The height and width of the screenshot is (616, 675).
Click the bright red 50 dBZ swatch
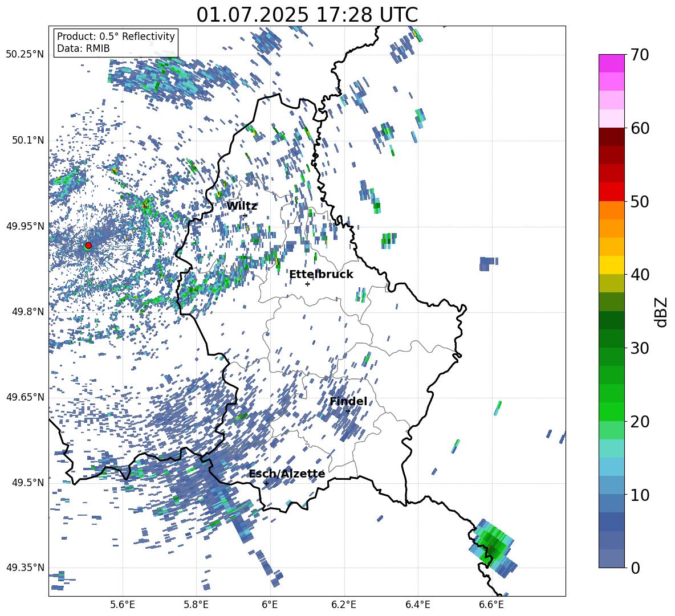tap(611, 192)
